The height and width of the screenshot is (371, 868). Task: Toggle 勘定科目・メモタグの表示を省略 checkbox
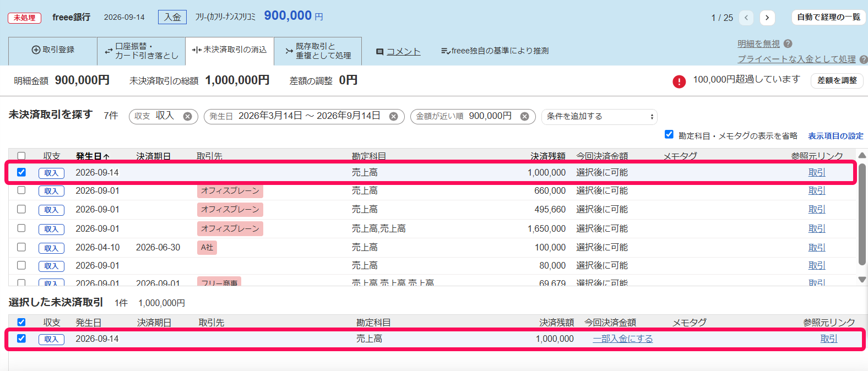(x=669, y=134)
